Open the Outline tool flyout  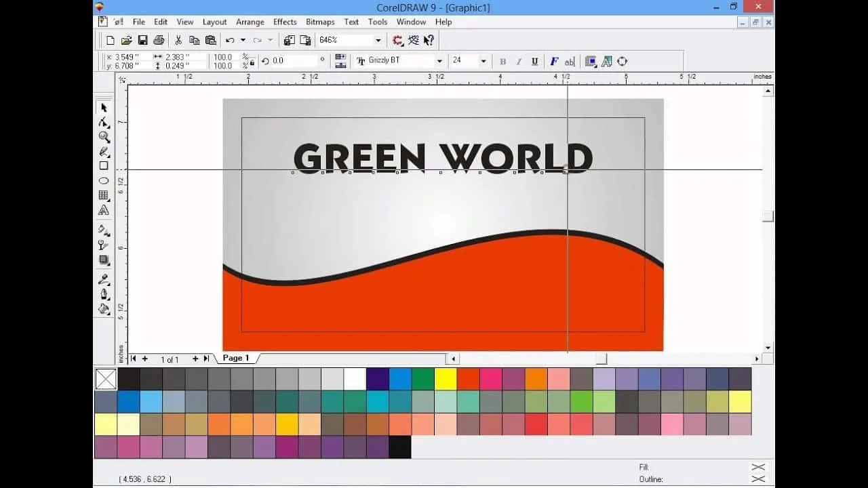[104, 294]
